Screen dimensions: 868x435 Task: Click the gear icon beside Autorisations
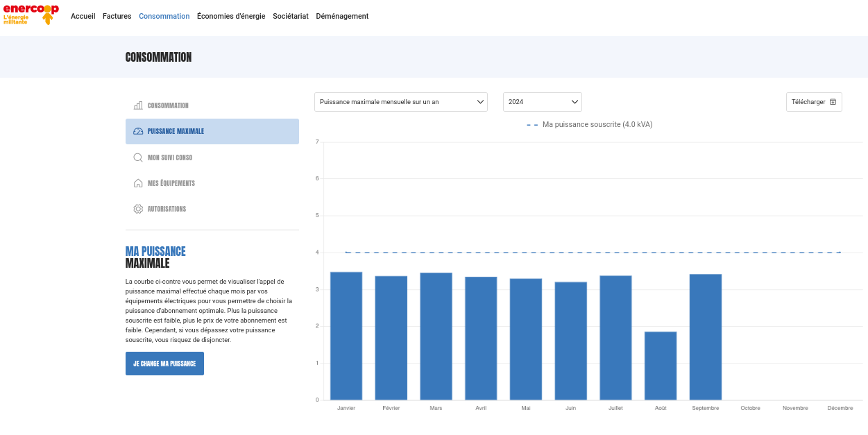click(138, 209)
